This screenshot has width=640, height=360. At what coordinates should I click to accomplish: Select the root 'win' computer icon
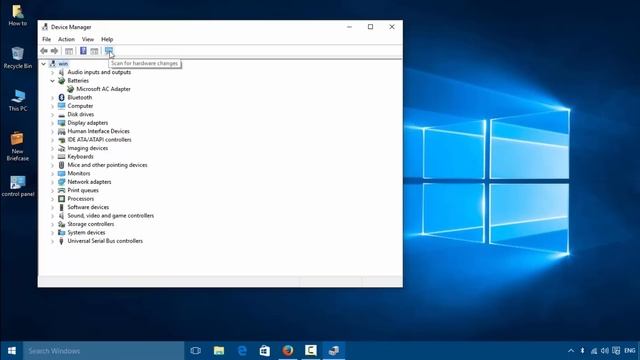53,63
